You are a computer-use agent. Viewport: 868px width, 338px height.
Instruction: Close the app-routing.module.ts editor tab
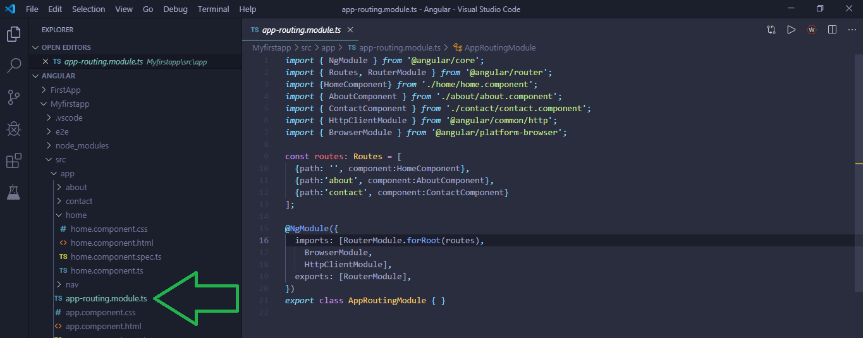[350, 30]
